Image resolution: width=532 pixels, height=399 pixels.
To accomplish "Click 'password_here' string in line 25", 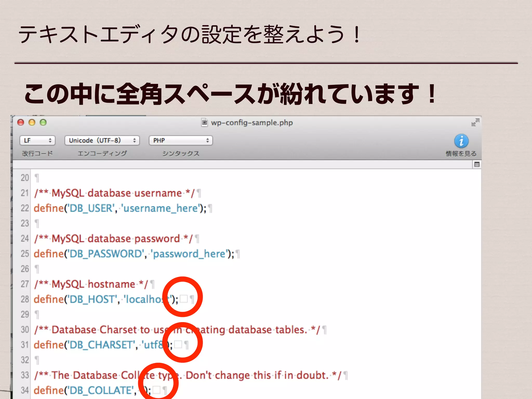I will pyautogui.click(x=189, y=254).
